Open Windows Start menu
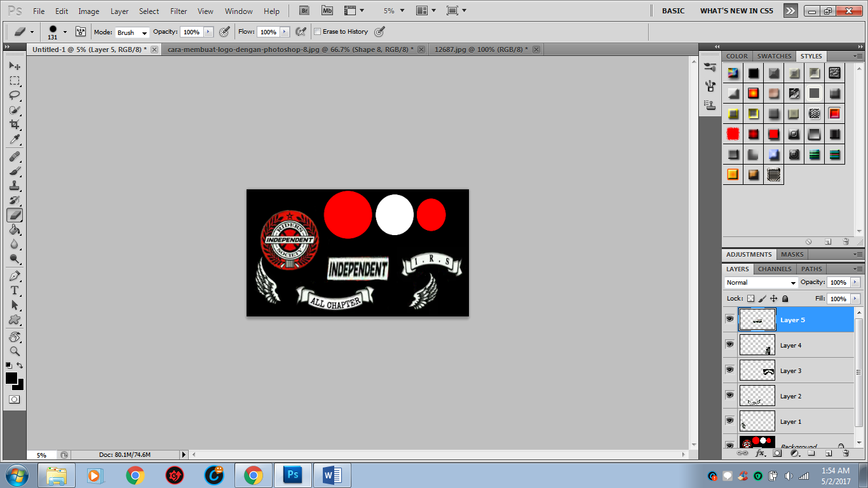Viewport: 868px width, 488px height. pos(17,475)
